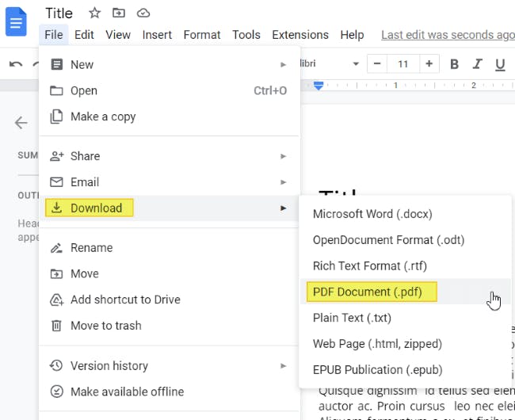Open the Extensions menu
Screen dimensions: 515x420
coord(300,35)
